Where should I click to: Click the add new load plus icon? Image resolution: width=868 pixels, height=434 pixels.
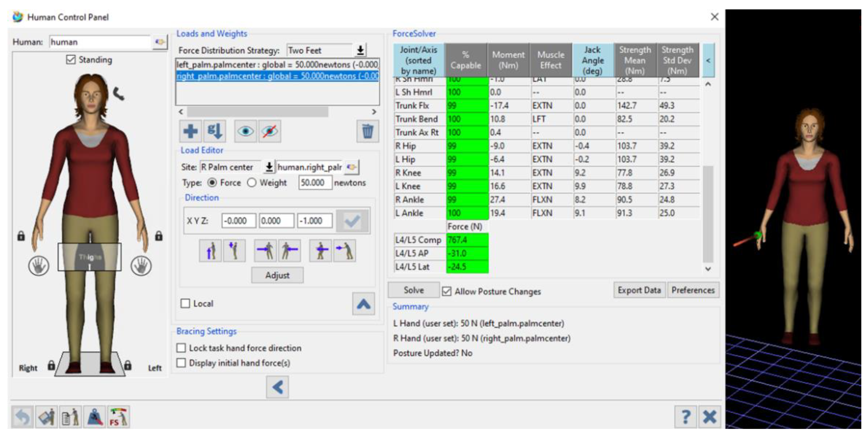click(x=190, y=131)
